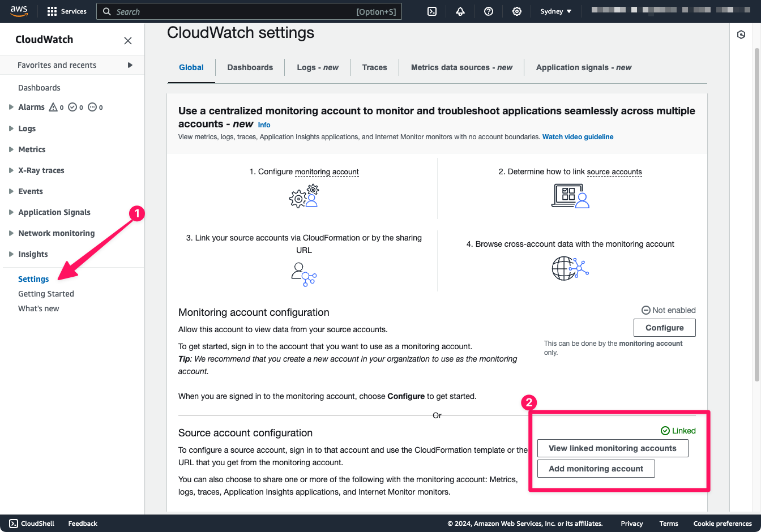Click the source accounts dotted link
The width and height of the screenshot is (761, 532).
(614, 172)
